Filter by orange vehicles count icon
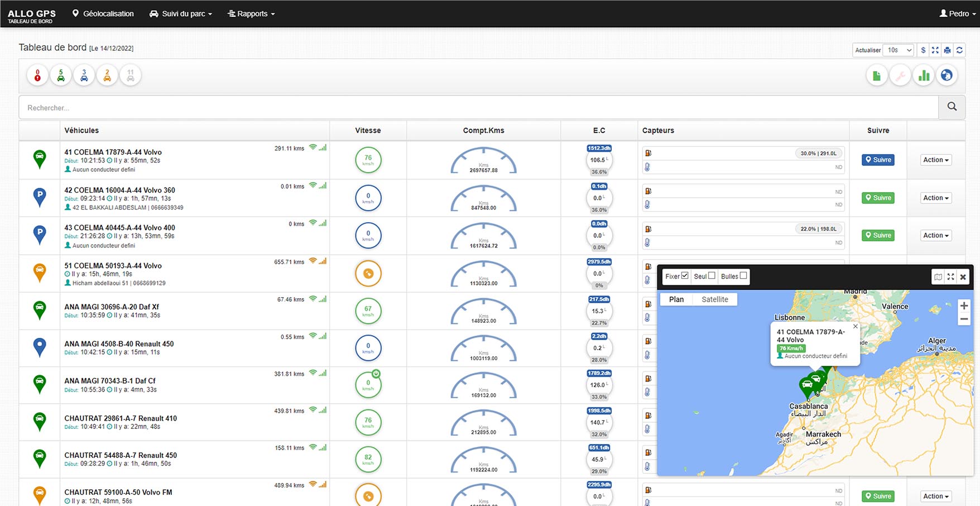 pos(107,75)
